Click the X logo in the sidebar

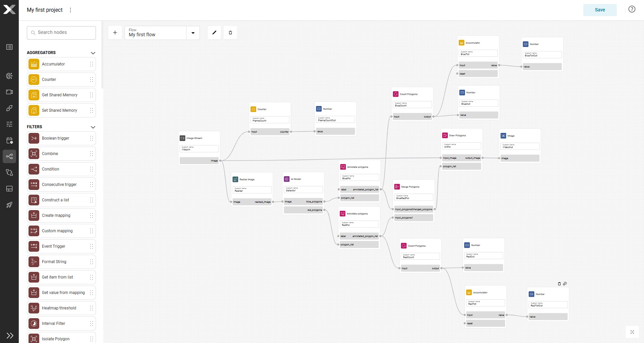(x=9, y=9)
